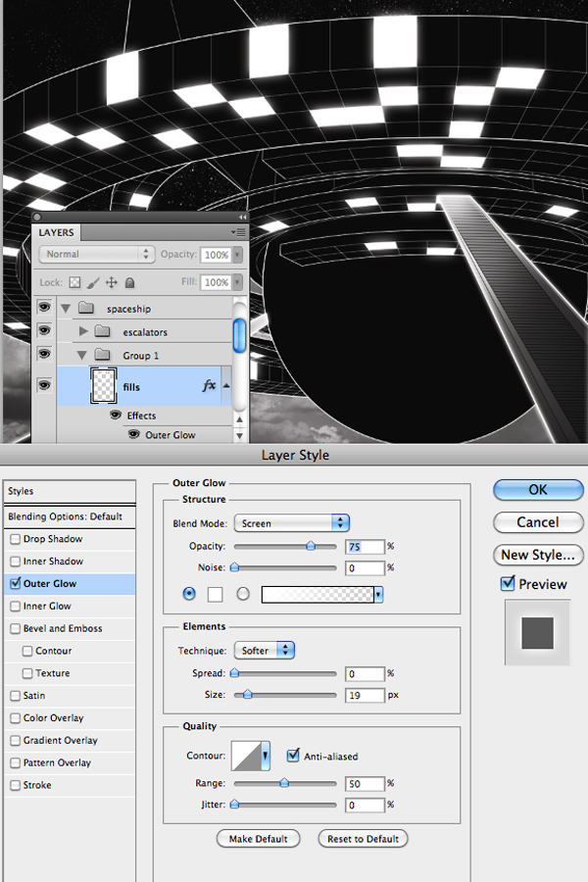Viewport: 588px width, 882px height.
Task: Select Blending Options: Default
Action: point(70,516)
